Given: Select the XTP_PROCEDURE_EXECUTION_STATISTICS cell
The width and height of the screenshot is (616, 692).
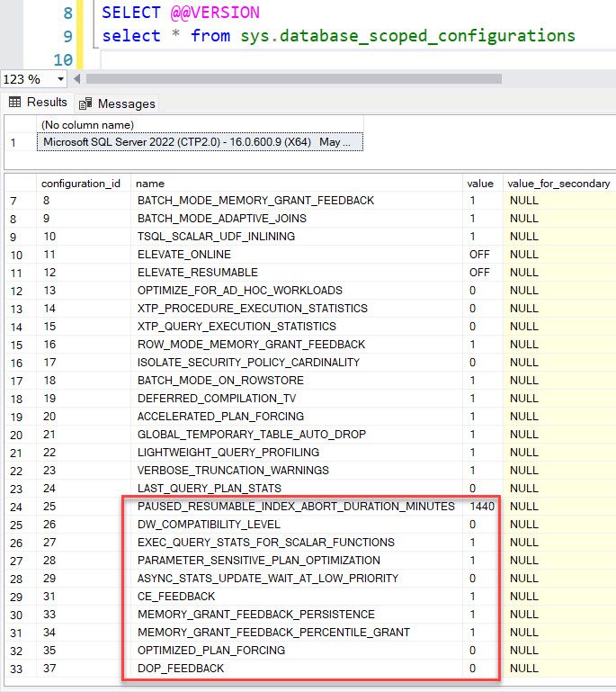Looking at the screenshot, I should coord(297,309).
